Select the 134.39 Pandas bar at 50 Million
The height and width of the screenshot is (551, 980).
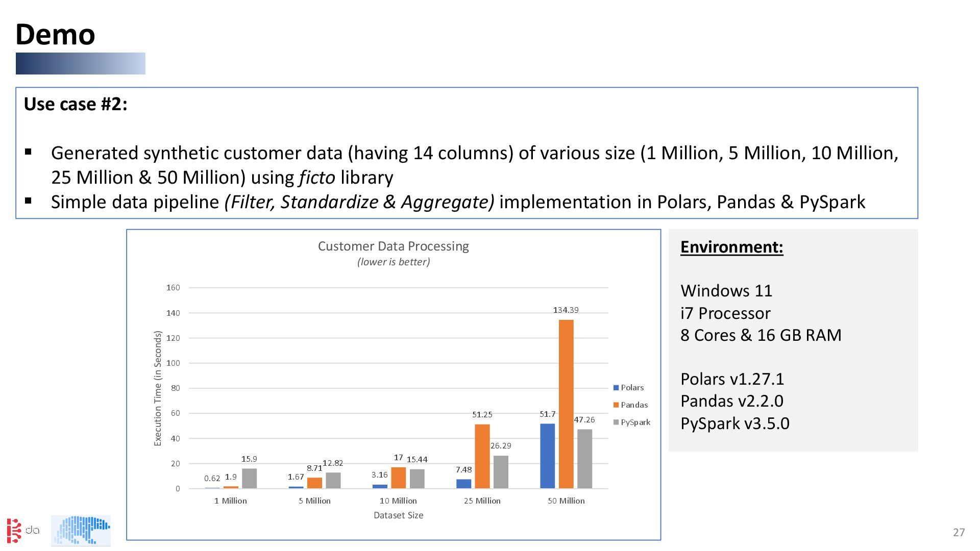566,404
